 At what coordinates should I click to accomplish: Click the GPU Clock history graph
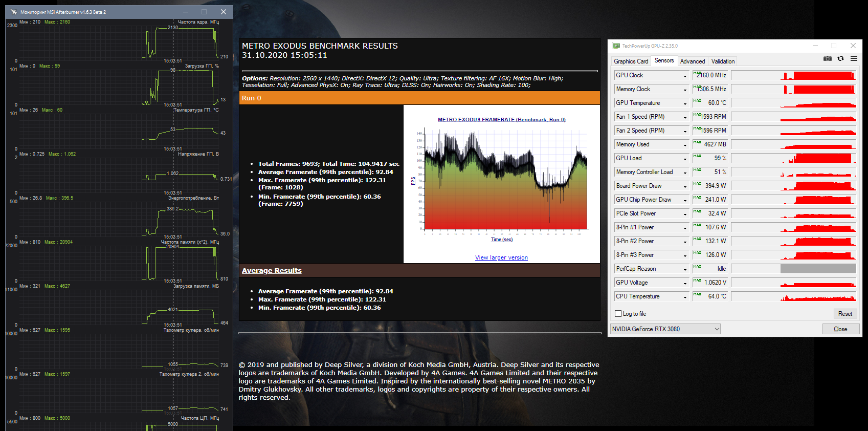click(794, 75)
